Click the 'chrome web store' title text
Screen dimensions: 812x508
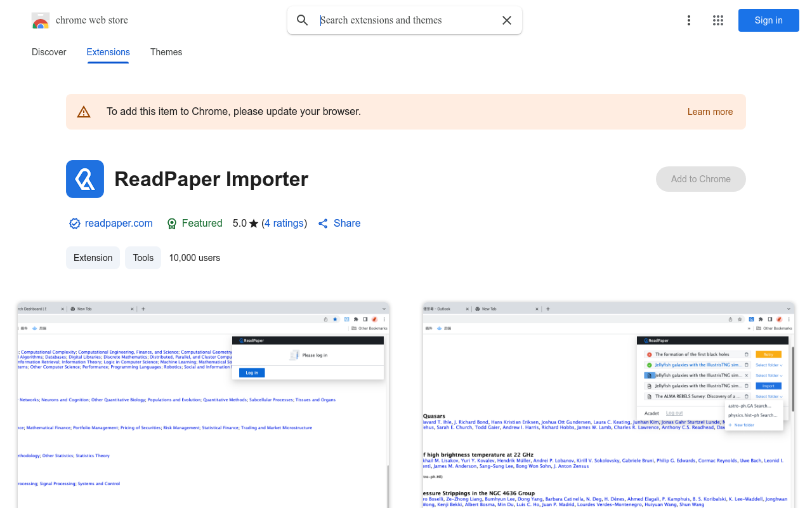[92, 20]
